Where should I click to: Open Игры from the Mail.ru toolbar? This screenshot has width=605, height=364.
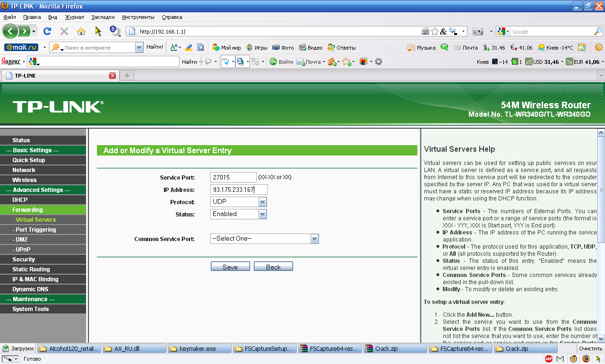pyautogui.click(x=257, y=48)
